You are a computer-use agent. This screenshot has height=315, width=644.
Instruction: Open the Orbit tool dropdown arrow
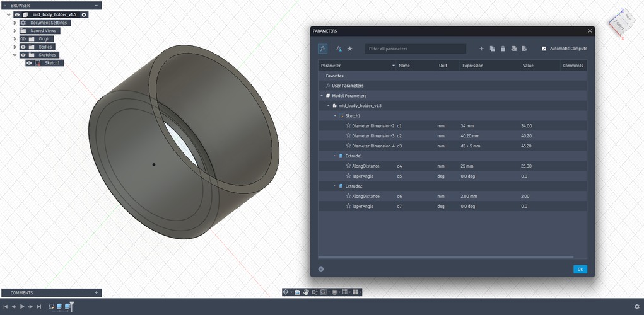pyautogui.click(x=291, y=292)
